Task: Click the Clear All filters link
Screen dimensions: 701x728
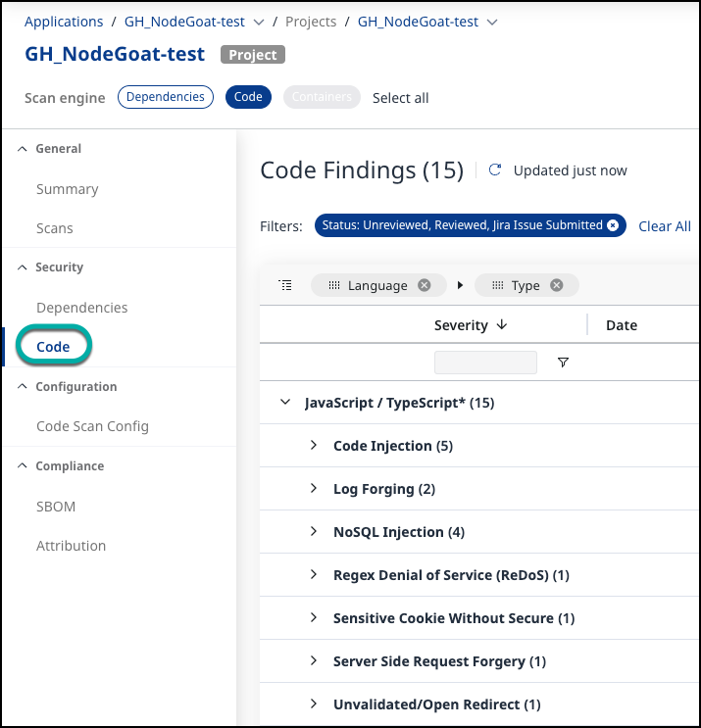Action: [x=664, y=226]
